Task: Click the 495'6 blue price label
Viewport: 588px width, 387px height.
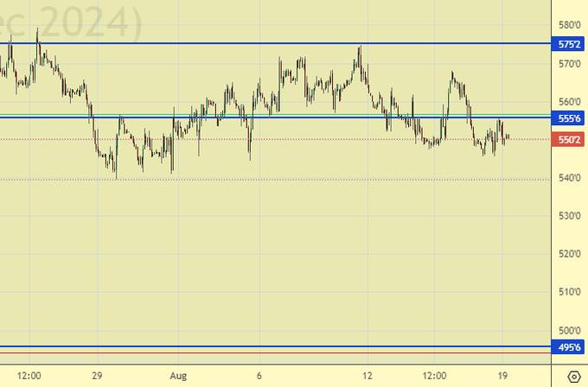Action: 568,347
